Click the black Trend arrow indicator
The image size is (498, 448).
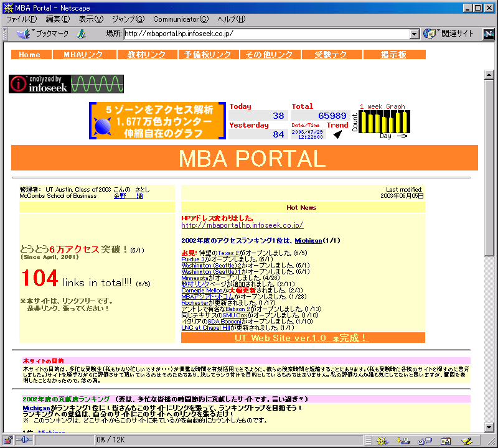[x=337, y=134]
